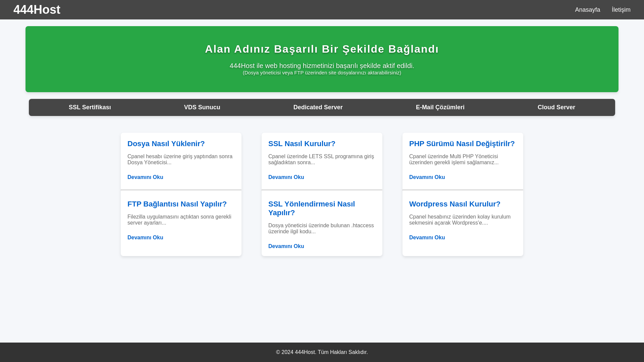644x362 pixels.
Task: Click Devamını Oku under FTP Bağlantısı article
Action: (x=145, y=237)
